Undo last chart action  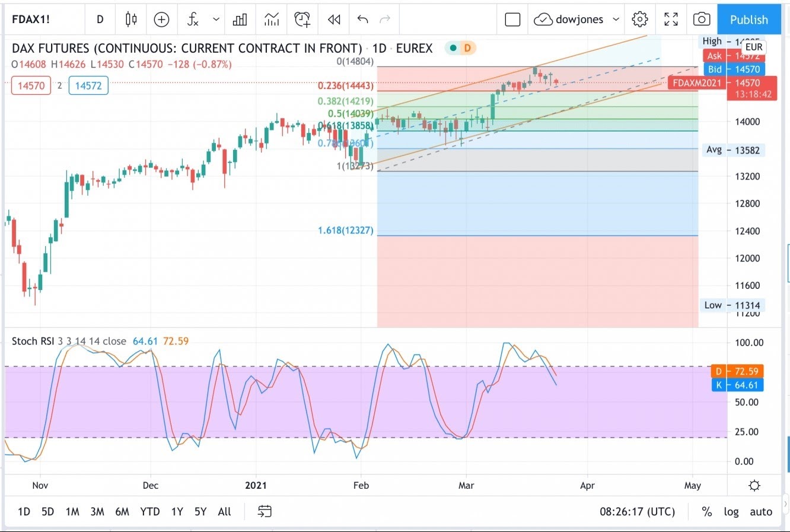pyautogui.click(x=363, y=20)
